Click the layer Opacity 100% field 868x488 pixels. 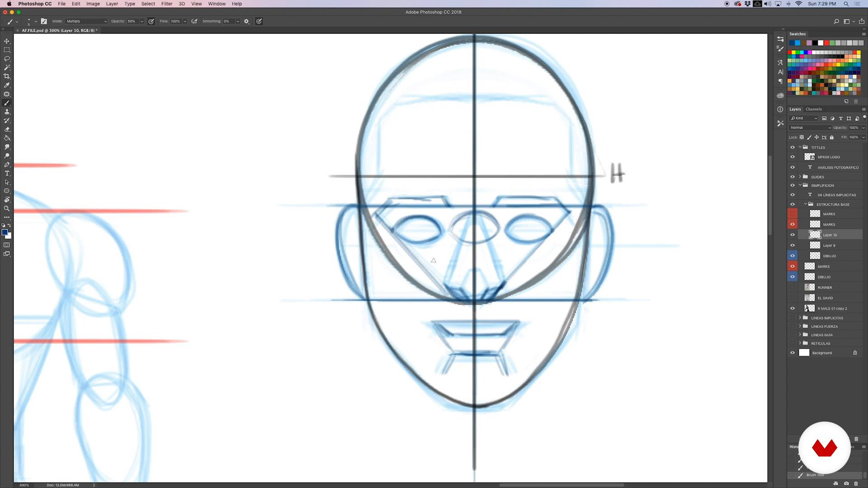click(x=854, y=128)
